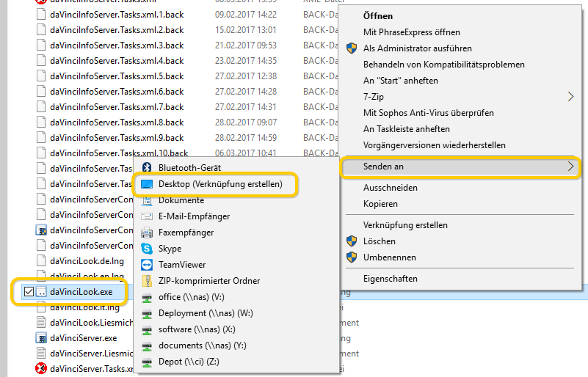Choose An "Start" anheften
Viewport: 588px width, 377px height.
tap(401, 81)
